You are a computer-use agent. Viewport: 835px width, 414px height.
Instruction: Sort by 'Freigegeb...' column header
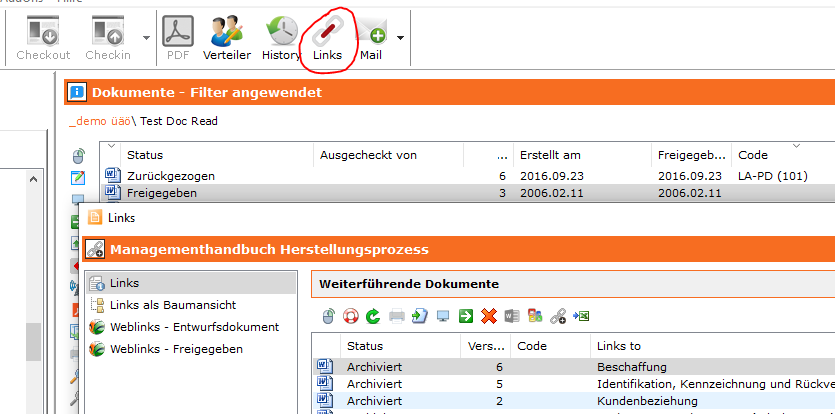[692, 155]
